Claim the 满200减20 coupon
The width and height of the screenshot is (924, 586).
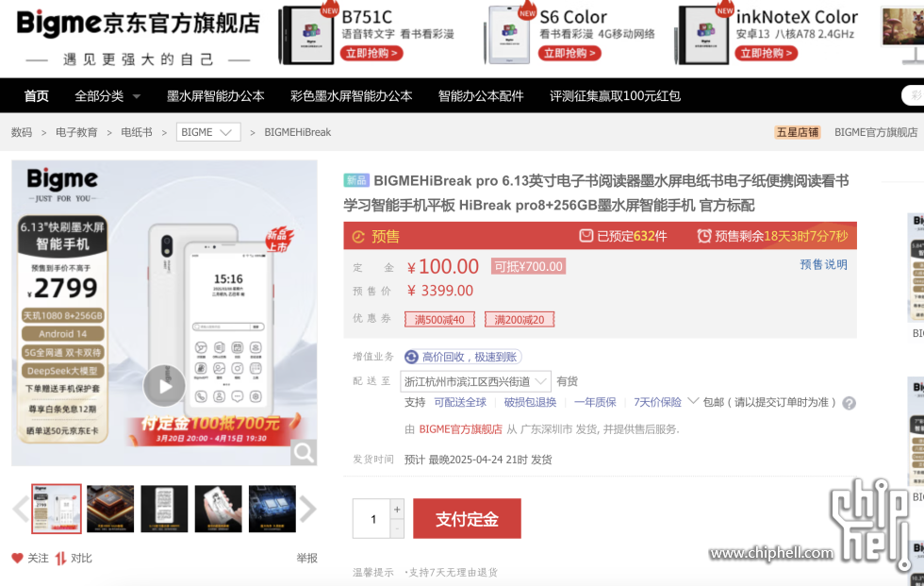[x=520, y=320]
